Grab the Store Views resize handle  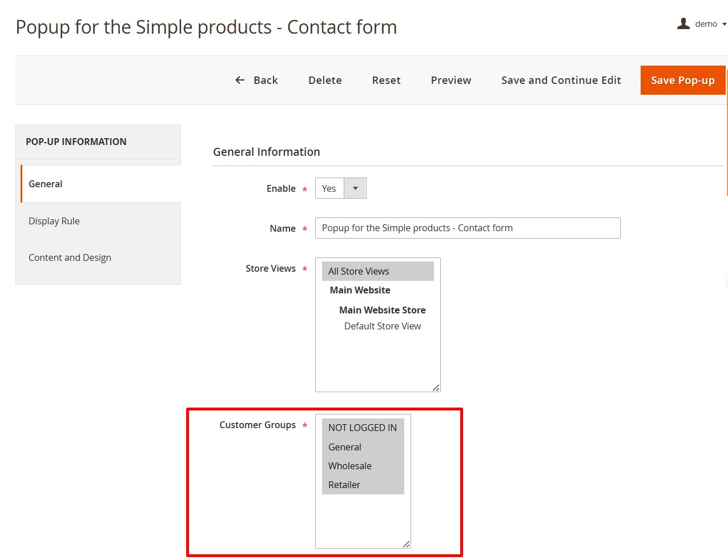click(436, 388)
